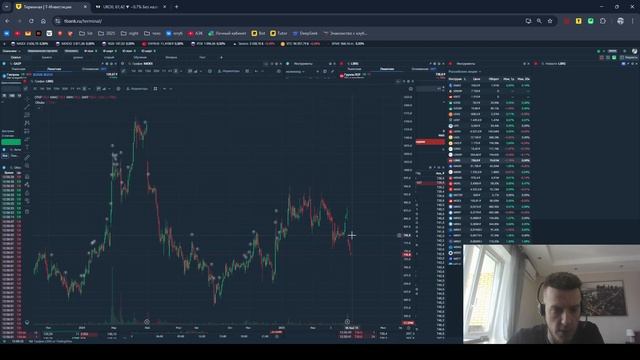Reload the browser page

tap(31, 21)
